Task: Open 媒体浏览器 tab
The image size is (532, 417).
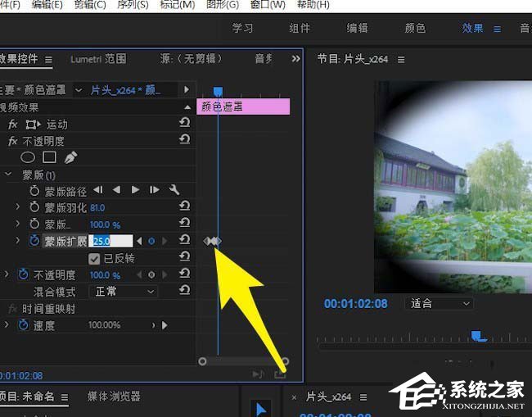Action: [x=114, y=397]
